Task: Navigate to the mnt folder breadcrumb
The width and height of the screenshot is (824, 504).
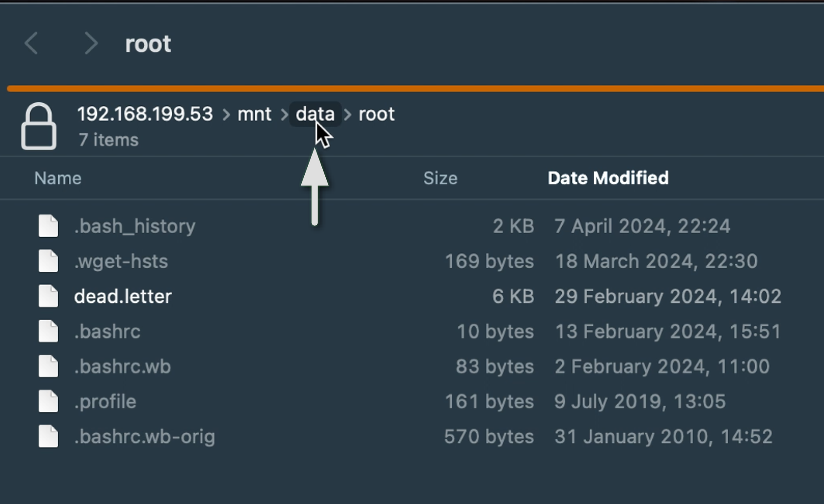Action: point(254,114)
